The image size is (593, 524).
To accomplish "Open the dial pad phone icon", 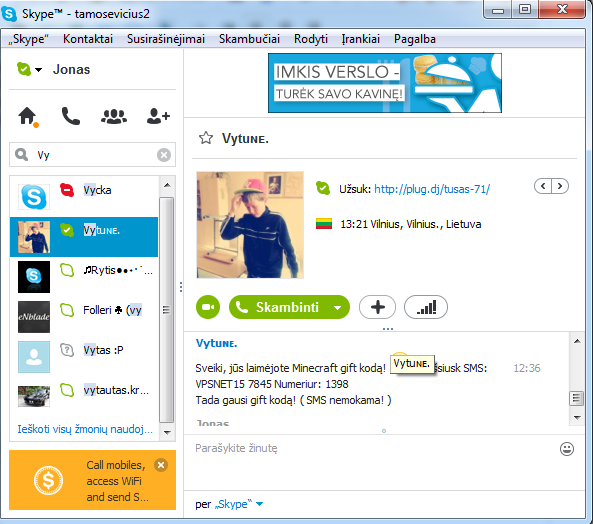I will tap(71, 116).
